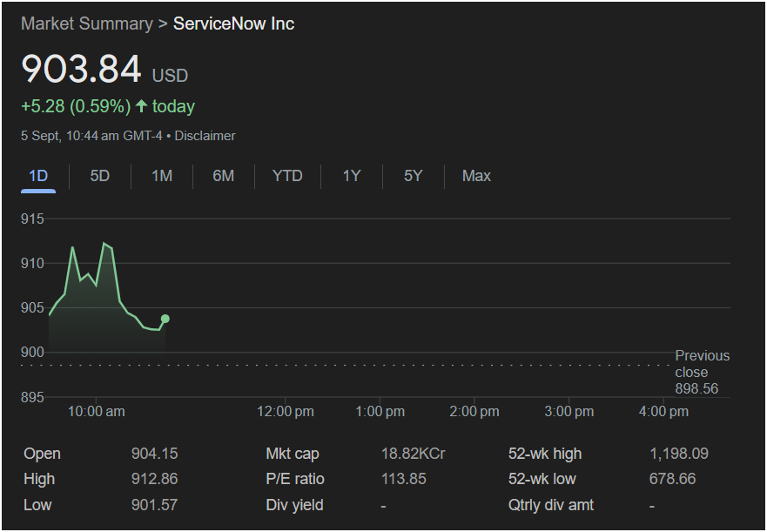
Task: Click the green up arrow beside today
Action: coord(141,106)
